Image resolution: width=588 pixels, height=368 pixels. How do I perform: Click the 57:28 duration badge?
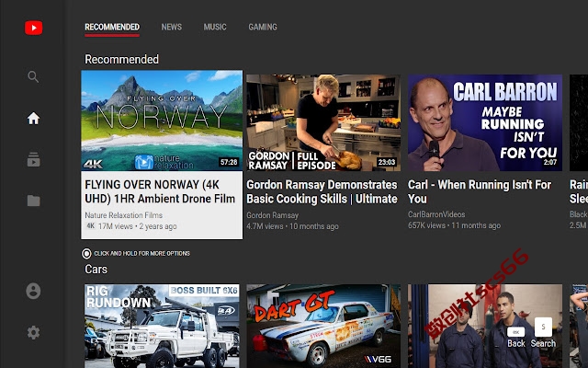pos(229,162)
